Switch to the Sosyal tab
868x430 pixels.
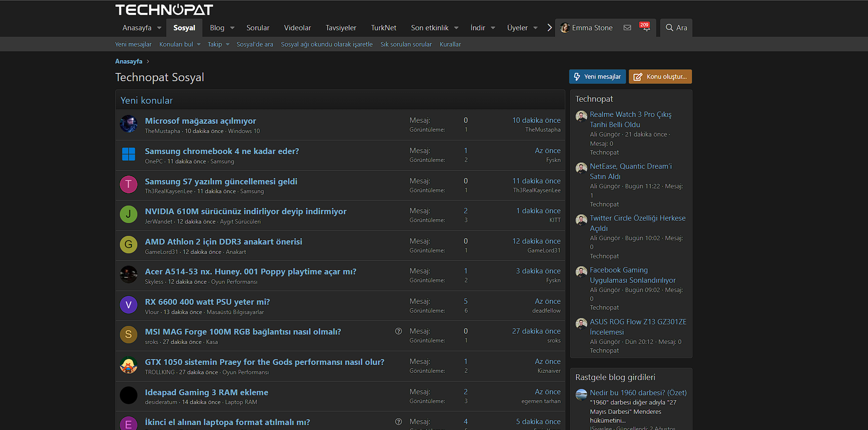184,28
